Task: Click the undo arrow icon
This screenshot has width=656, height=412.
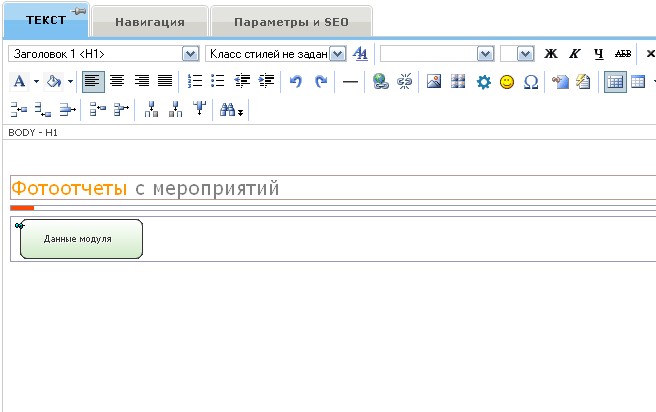Action: coord(296,82)
